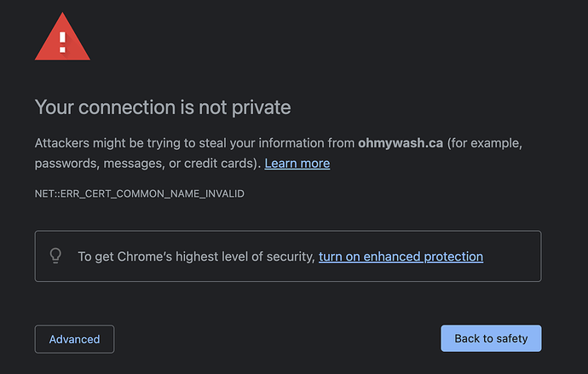Click the word private in the heading
Viewport: 588px width, 374px height.
pyautogui.click(x=264, y=107)
